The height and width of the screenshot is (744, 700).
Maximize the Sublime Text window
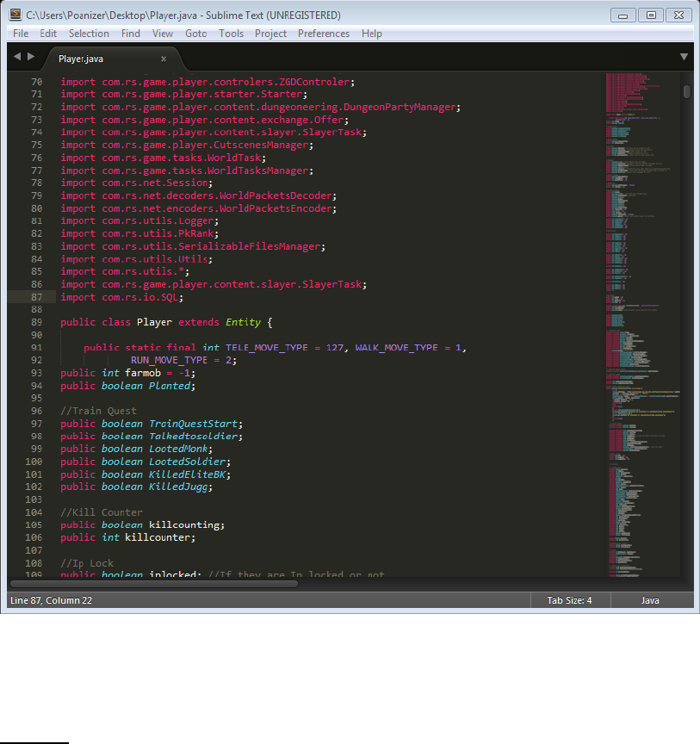point(651,15)
